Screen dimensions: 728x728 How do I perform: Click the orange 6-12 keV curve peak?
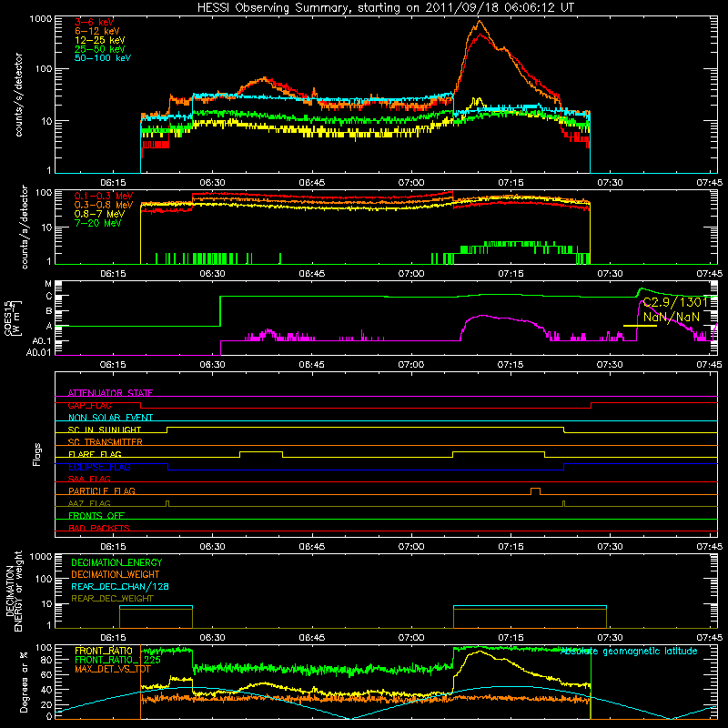[x=480, y=21]
